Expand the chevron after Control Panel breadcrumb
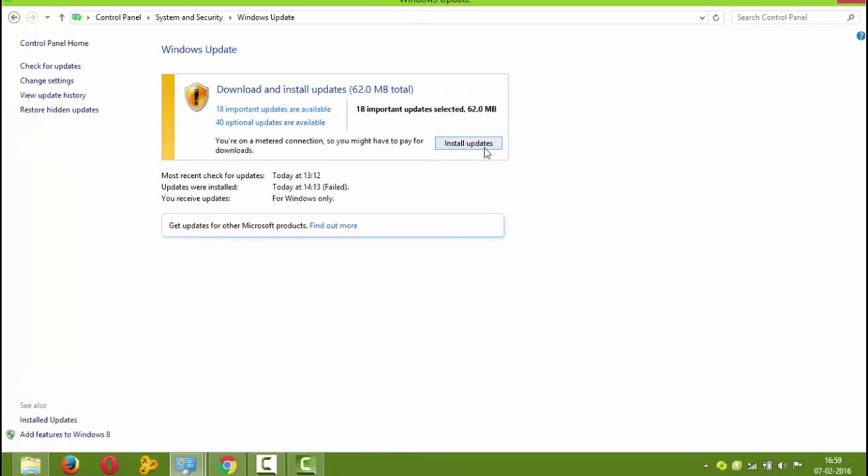 coord(148,17)
